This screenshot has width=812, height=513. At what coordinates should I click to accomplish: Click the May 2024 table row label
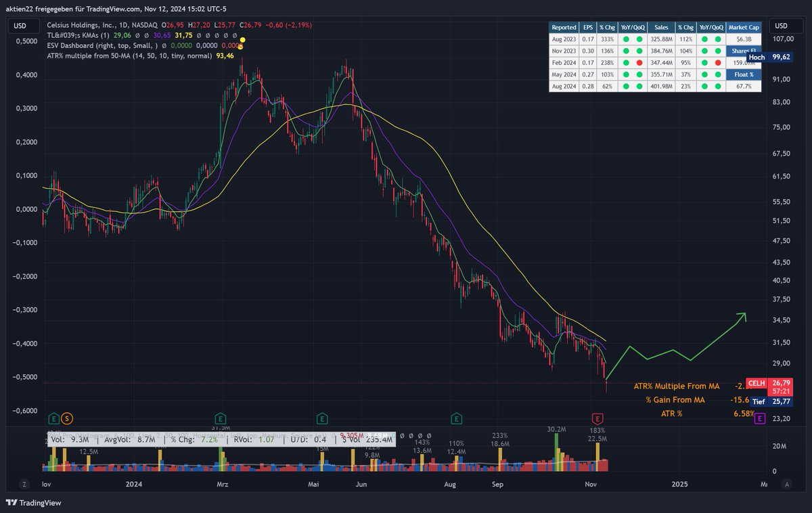(564, 74)
